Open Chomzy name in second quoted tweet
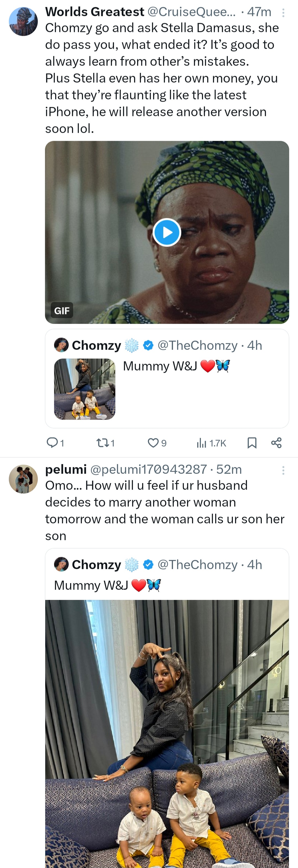Screen dimensions: 298x868 click(97, 564)
